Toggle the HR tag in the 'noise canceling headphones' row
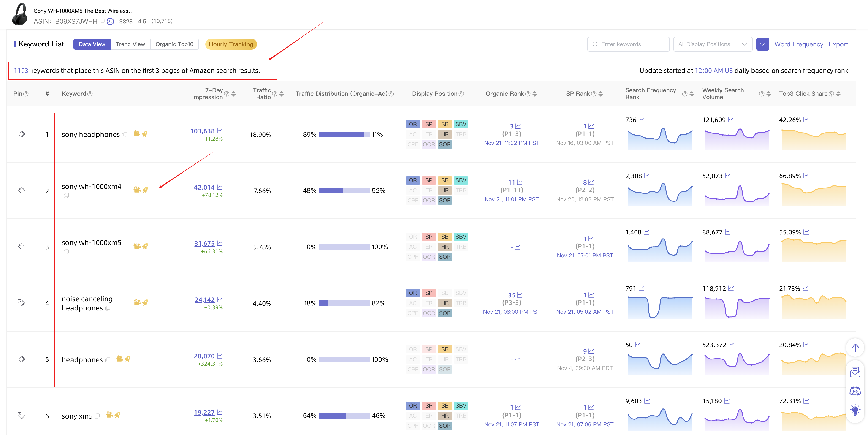 [x=445, y=303]
